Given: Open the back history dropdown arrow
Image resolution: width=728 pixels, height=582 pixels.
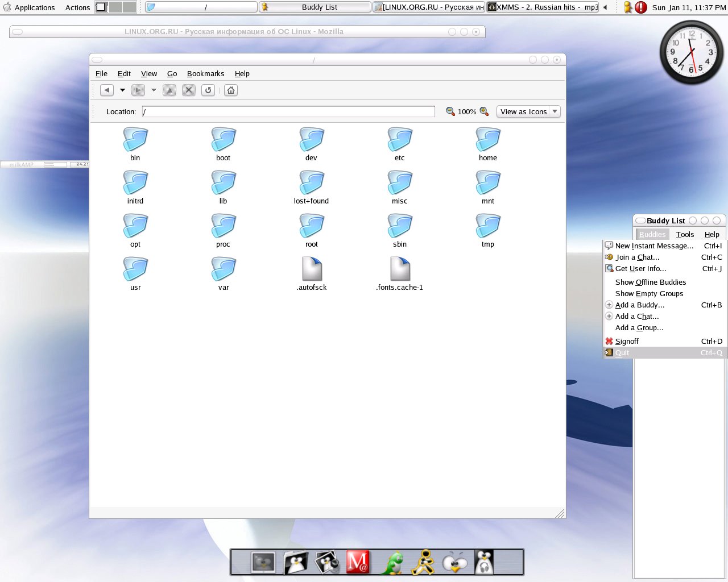Looking at the screenshot, I should [x=122, y=90].
